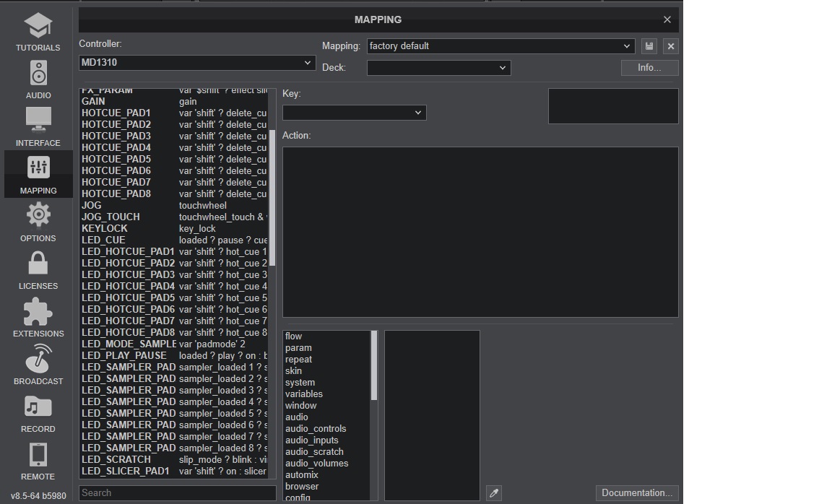
Task: Select the JOG_TOUCH mapping row
Action: (x=174, y=217)
